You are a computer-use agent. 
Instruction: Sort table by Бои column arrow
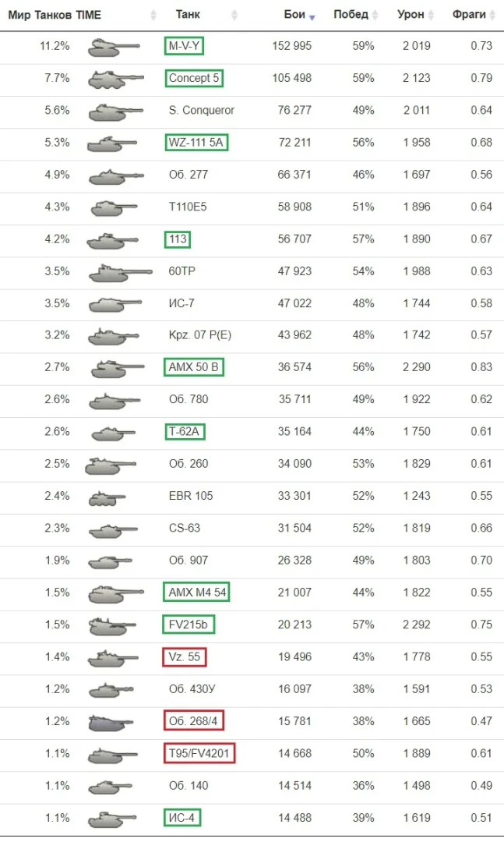pyautogui.click(x=312, y=16)
